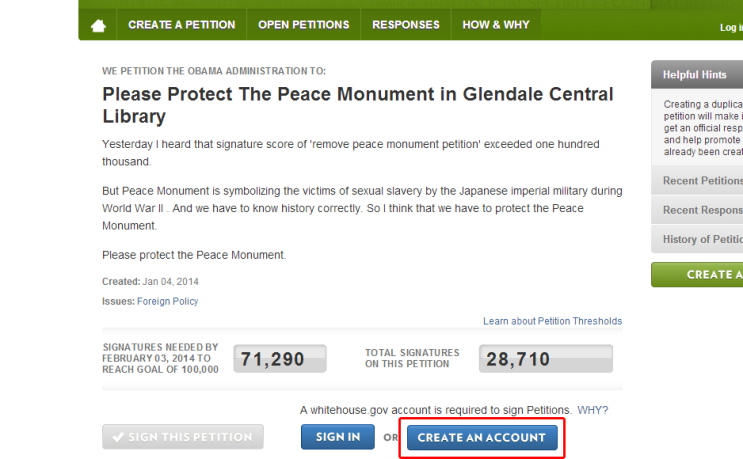
Task: Click the 71,290 signatures needed counter
Action: tap(280, 359)
